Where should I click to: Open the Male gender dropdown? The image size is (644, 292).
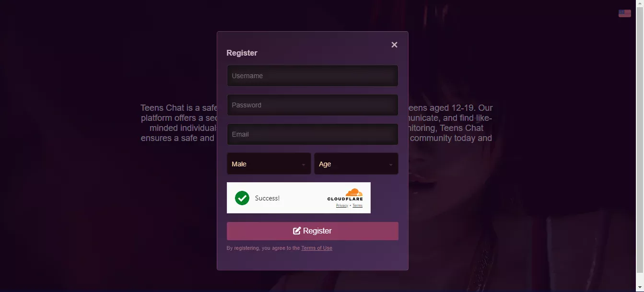tap(269, 164)
